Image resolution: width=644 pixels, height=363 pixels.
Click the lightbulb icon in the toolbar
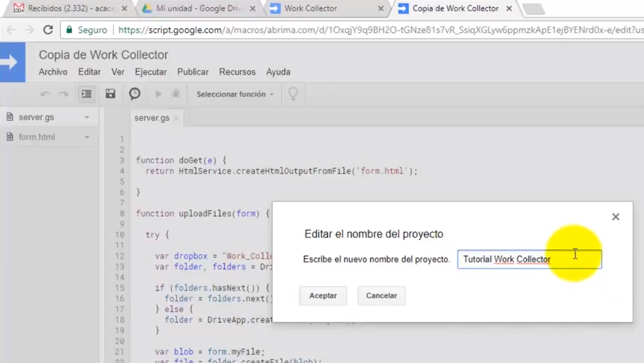pyautogui.click(x=293, y=94)
